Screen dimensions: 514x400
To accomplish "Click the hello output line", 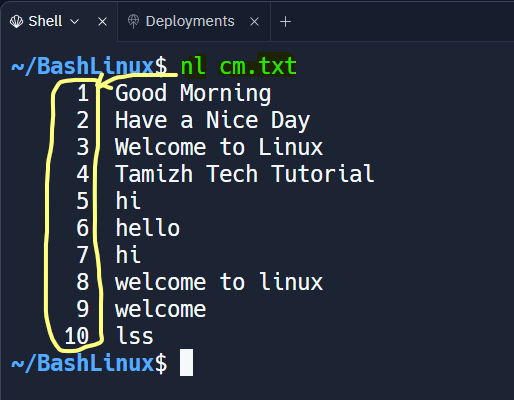I will tap(148, 228).
